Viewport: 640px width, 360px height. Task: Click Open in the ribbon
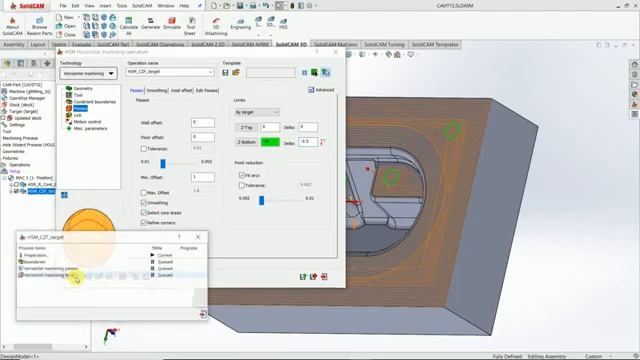(x=66, y=26)
